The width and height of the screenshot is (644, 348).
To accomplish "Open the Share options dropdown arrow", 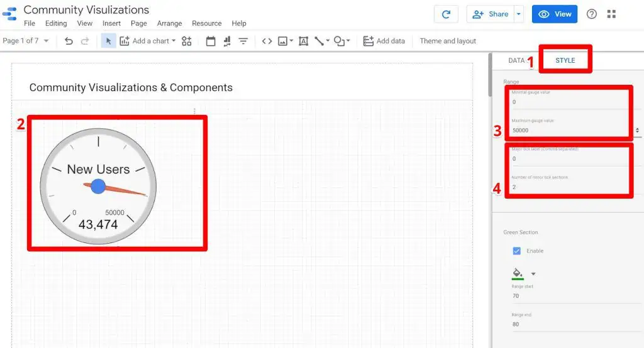I will click(519, 14).
